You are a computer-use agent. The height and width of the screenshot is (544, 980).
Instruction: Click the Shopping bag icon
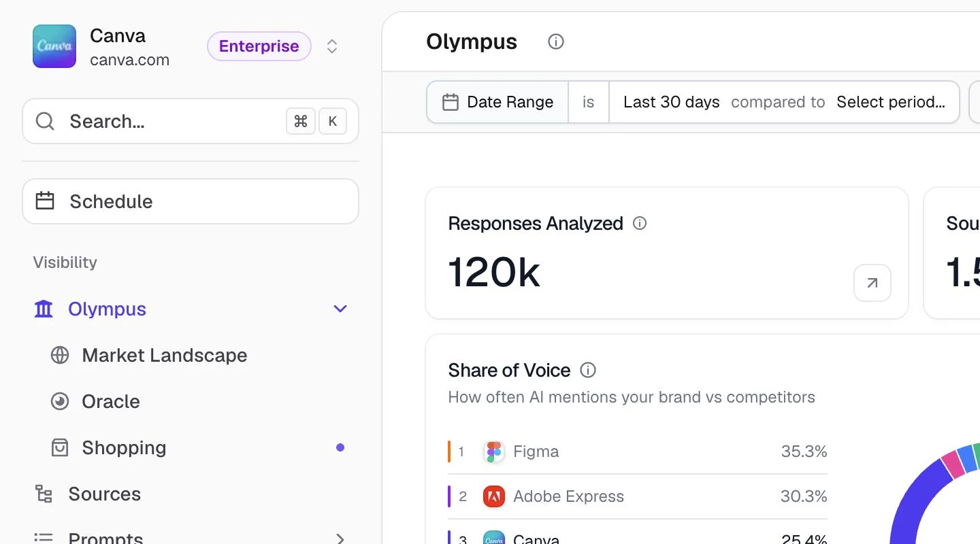60,447
